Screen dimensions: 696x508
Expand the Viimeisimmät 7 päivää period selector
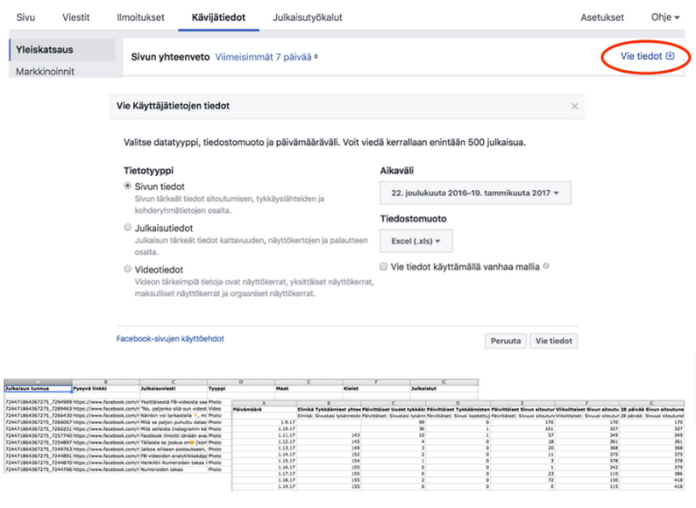[266, 58]
